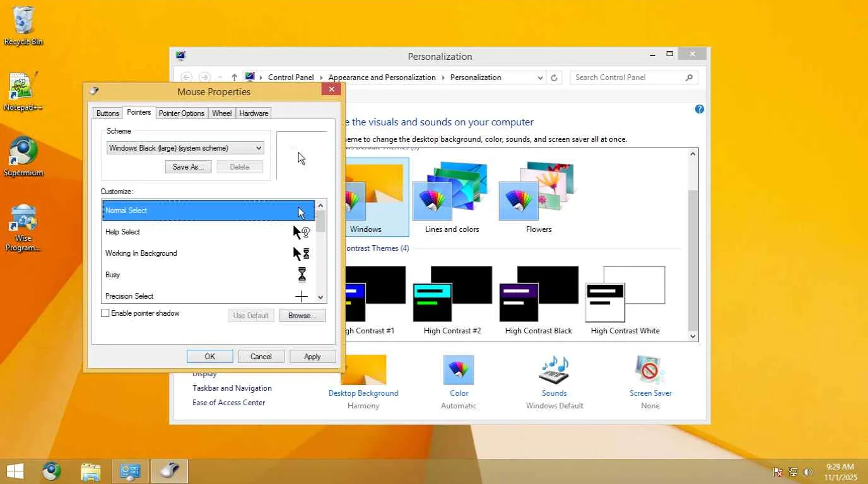Select the Busy pointer row
This screenshot has width=868, height=484.
(208, 275)
